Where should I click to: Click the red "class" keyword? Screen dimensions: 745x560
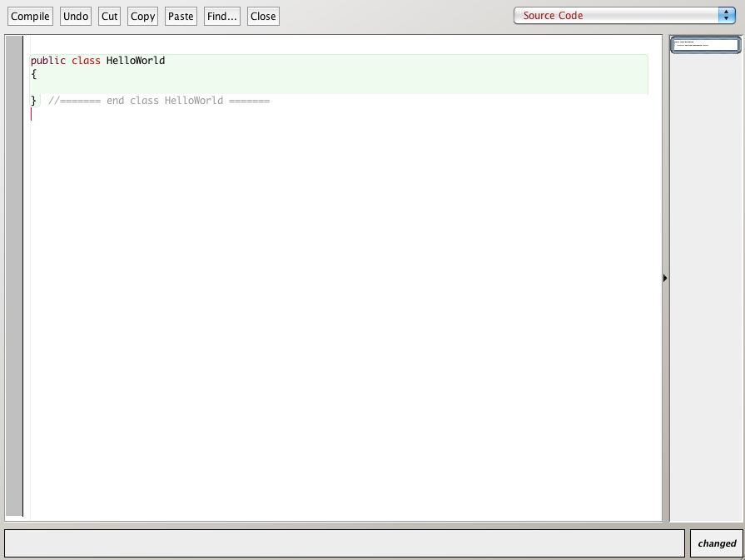click(86, 61)
